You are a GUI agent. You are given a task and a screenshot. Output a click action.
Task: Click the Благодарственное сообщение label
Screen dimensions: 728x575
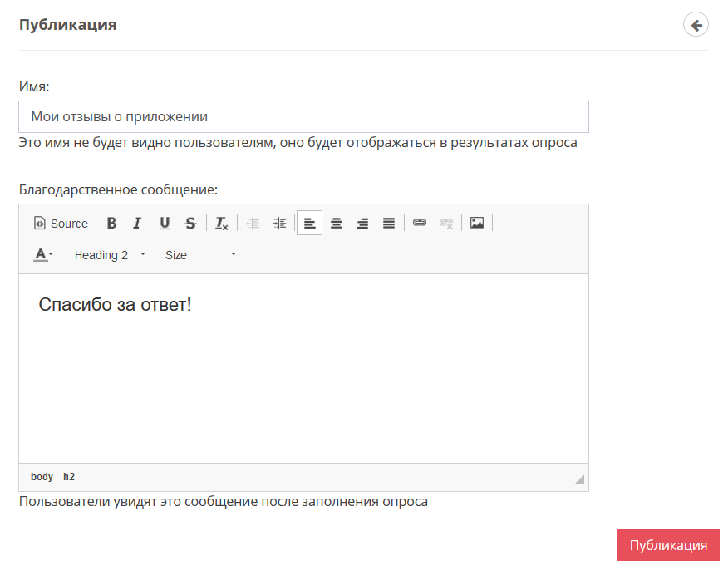pyautogui.click(x=118, y=189)
